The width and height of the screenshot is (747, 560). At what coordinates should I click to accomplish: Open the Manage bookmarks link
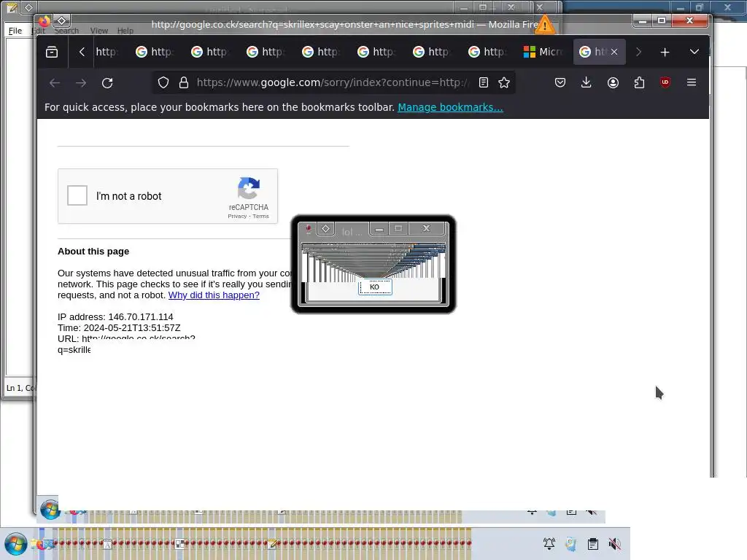click(x=450, y=108)
